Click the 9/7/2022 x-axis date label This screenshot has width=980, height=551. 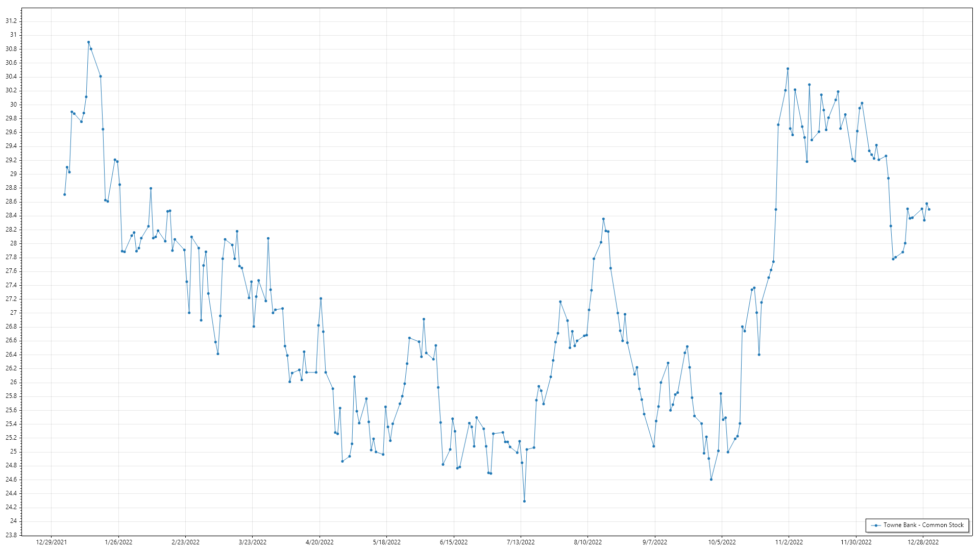[x=654, y=542]
